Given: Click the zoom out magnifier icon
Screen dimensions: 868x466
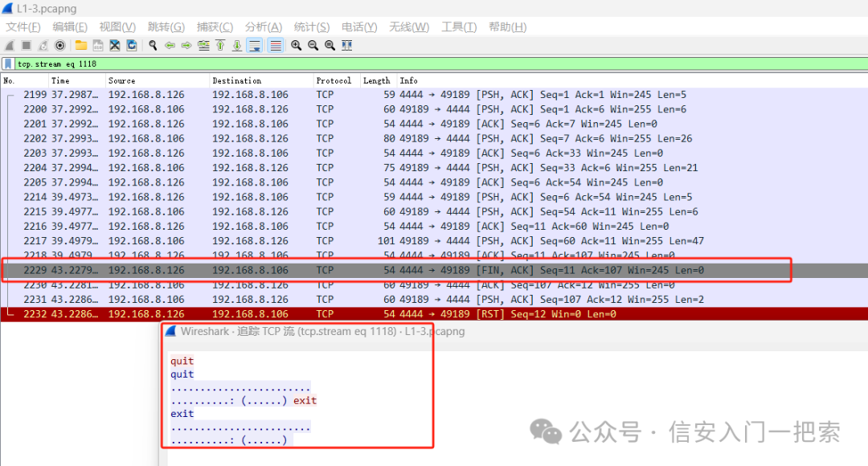Looking at the screenshot, I should (313, 45).
